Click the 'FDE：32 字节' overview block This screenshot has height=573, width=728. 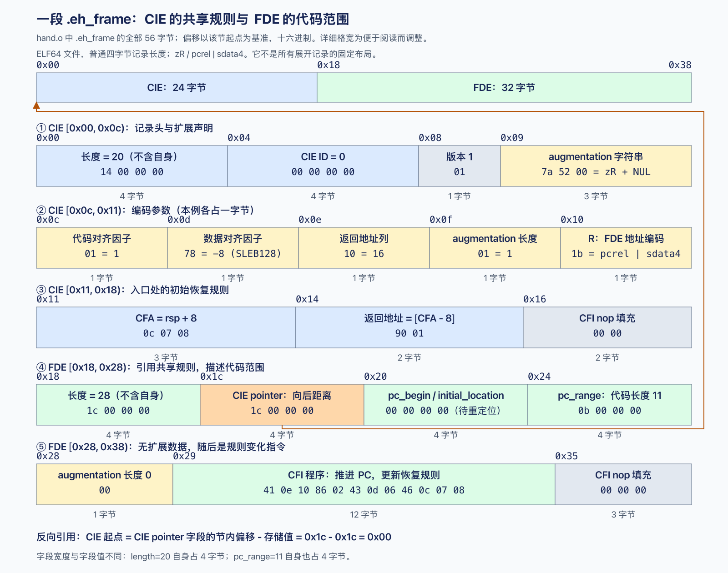coord(504,87)
